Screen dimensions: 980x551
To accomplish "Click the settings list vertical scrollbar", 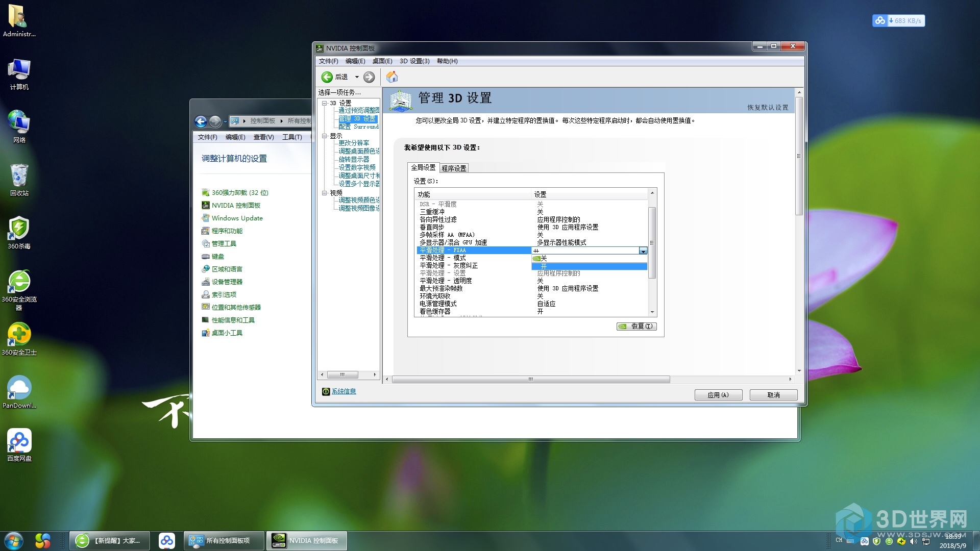I will pos(652,243).
